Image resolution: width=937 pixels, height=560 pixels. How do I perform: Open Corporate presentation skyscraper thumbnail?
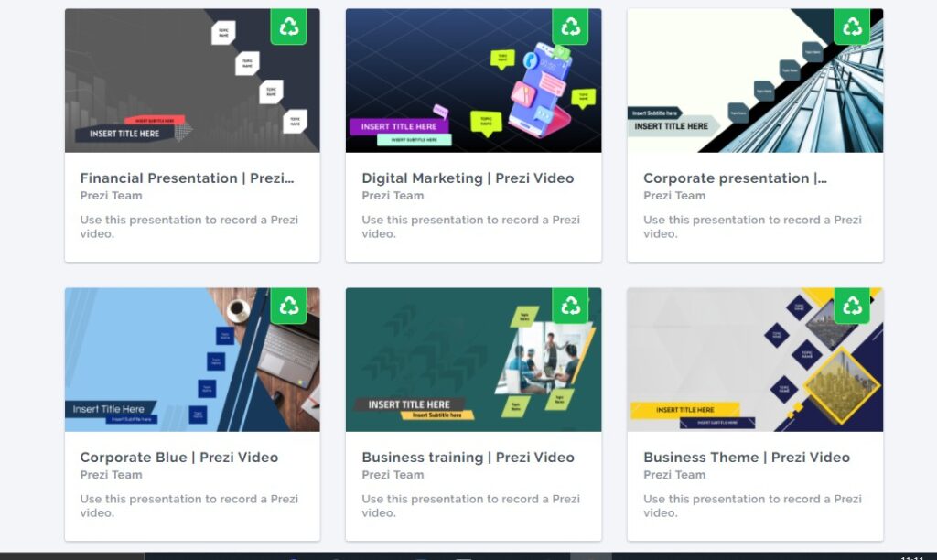tap(755, 81)
